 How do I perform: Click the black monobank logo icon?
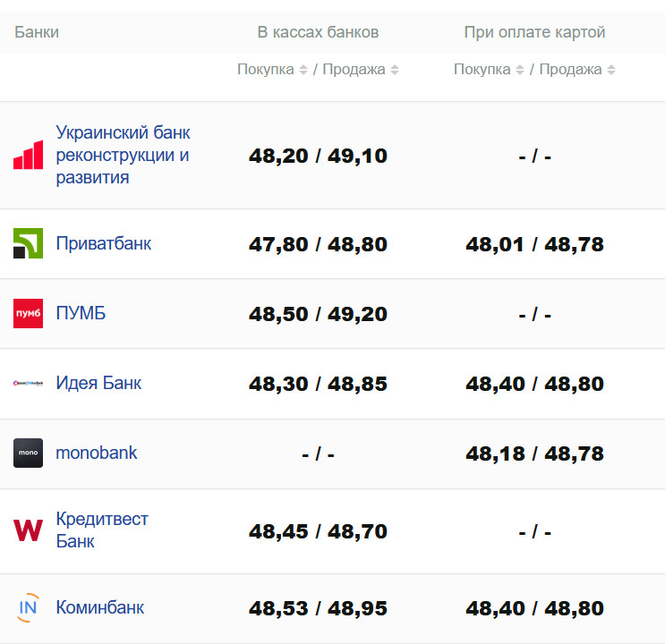click(x=28, y=453)
